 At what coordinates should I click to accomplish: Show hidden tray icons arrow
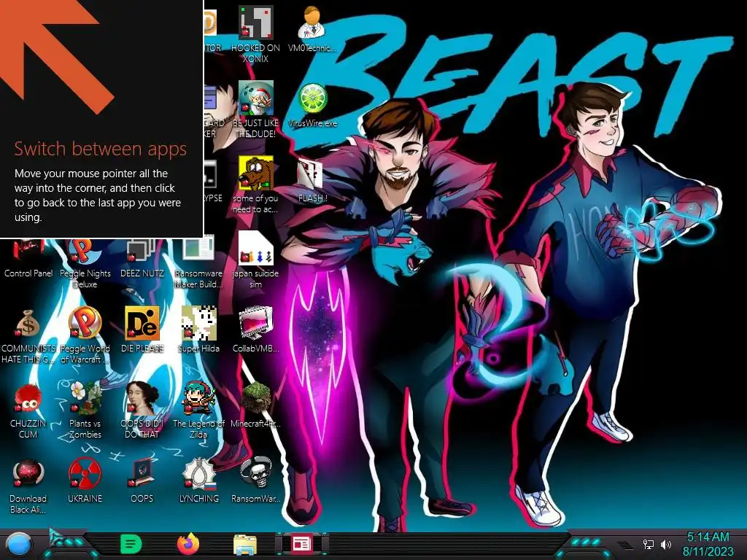pyautogui.click(x=627, y=545)
